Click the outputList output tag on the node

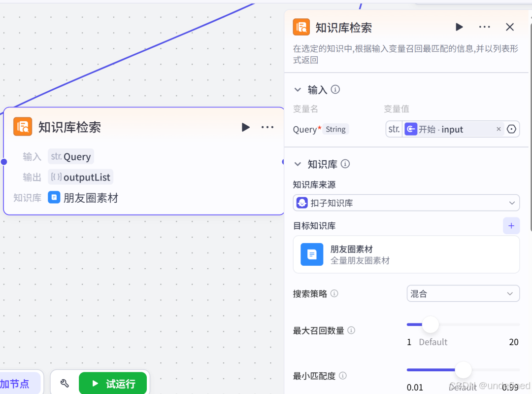80,177
